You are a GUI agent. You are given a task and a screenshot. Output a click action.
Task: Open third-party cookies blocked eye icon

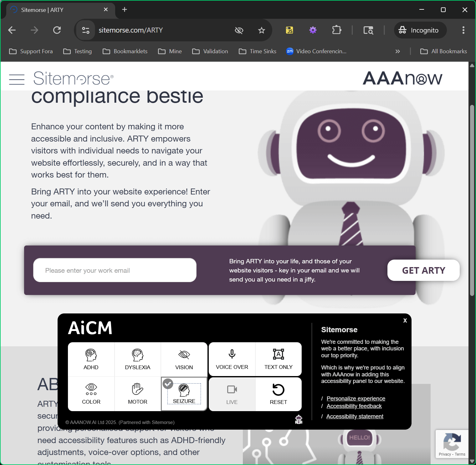(x=239, y=30)
